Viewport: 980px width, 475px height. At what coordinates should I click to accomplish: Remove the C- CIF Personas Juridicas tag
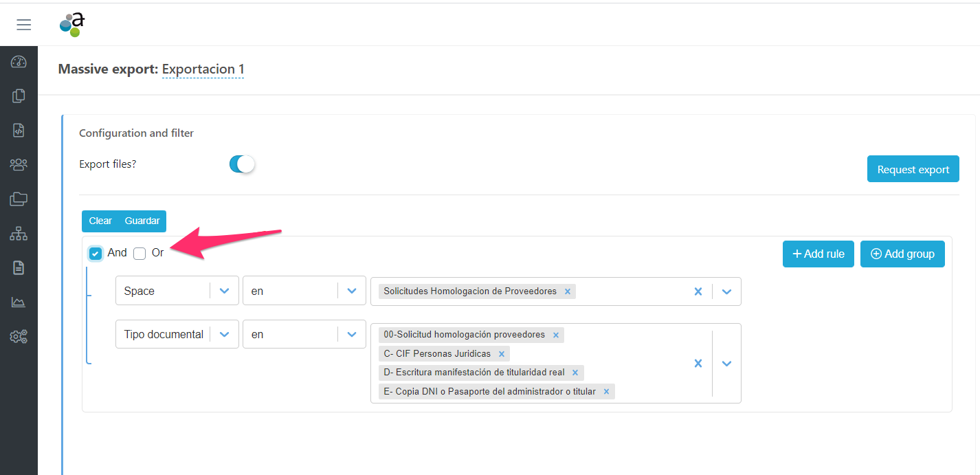[502, 354]
